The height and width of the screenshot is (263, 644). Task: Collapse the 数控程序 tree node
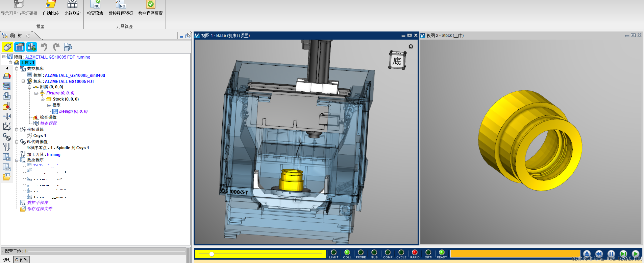(x=17, y=160)
